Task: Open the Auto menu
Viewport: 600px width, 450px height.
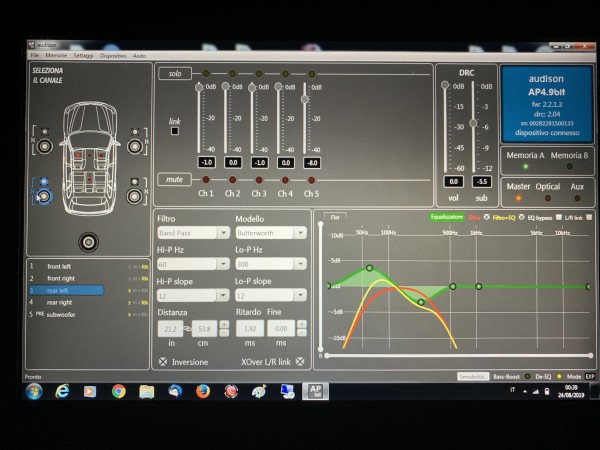Action: click(x=139, y=56)
